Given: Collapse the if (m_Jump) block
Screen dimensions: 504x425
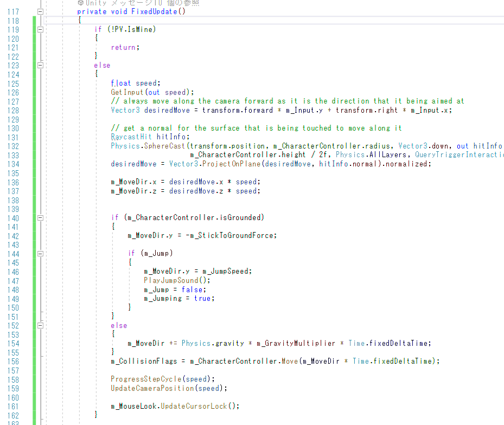Looking at the screenshot, I should (x=40, y=253).
